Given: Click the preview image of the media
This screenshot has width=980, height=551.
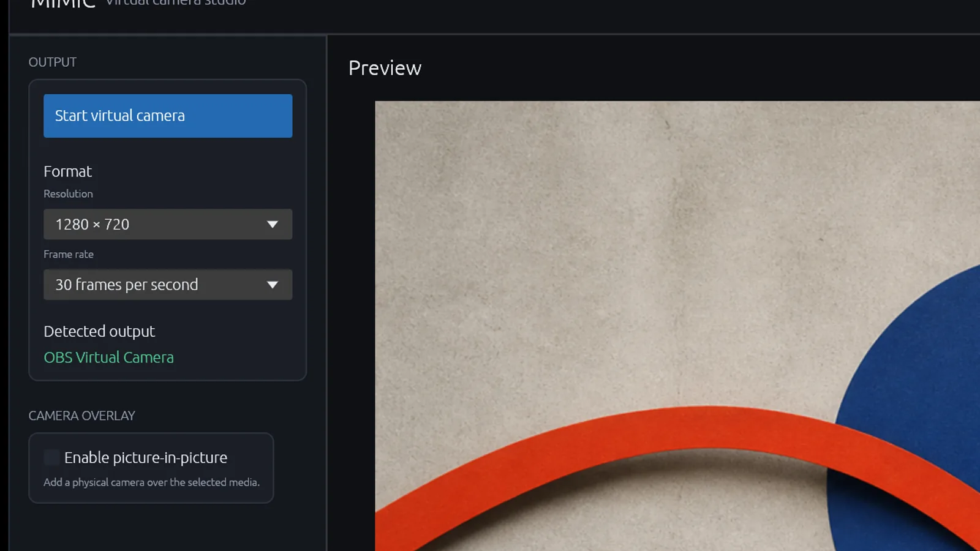Looking at the screenshot, I should point(677,326).
